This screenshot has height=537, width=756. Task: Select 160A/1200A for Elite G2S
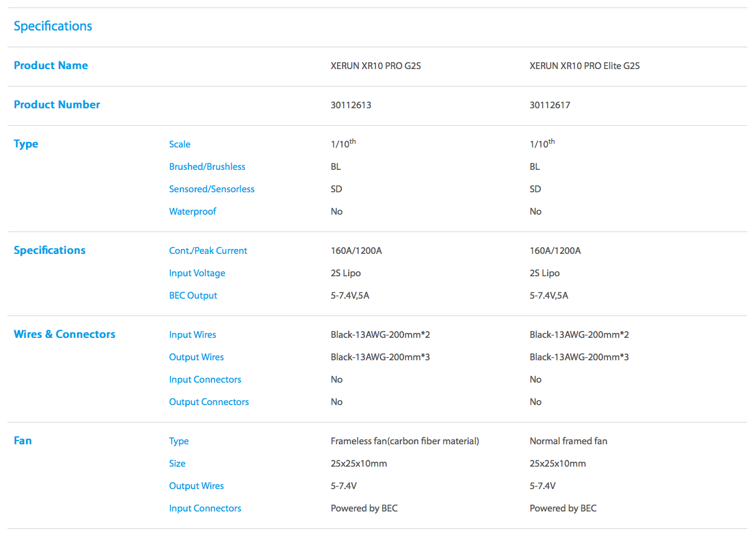pyautogui.click(x=555, y=251)
